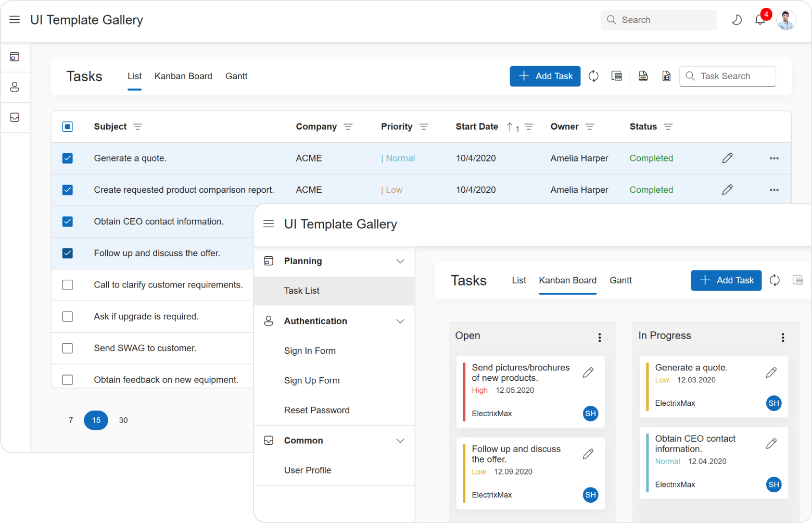Switch to Kanban Board tab in top panel

pos(183,76)
